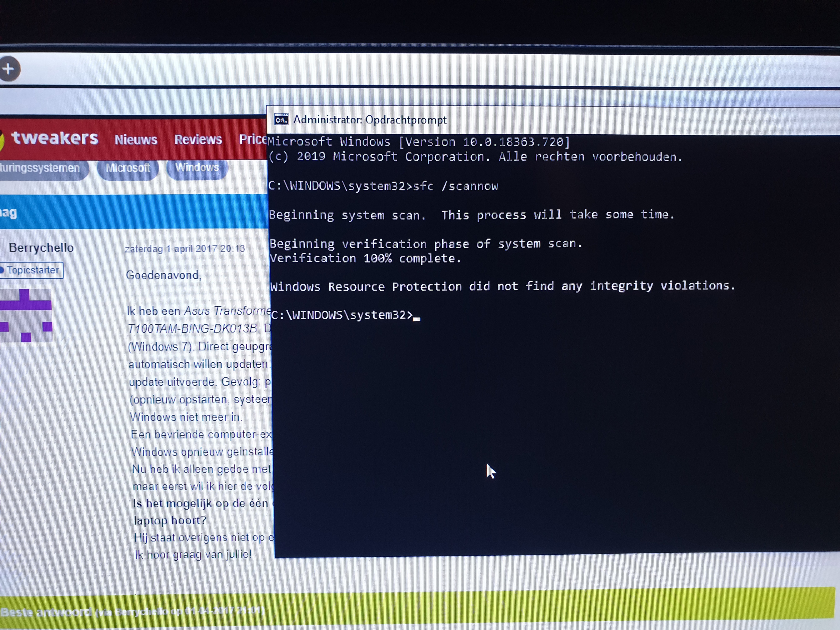Viewport: 840px width, 630px height.
Task: Click 'Goedenavond,' in the forum post
Action: click(164, 275)
